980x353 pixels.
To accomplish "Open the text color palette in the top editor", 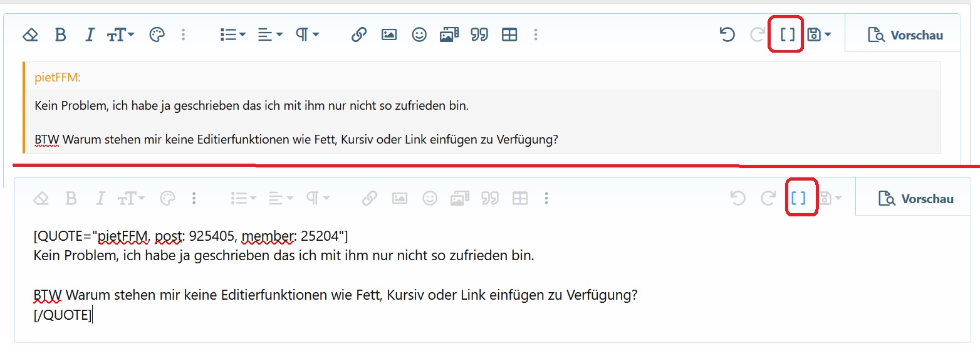I will coord(157,35).
